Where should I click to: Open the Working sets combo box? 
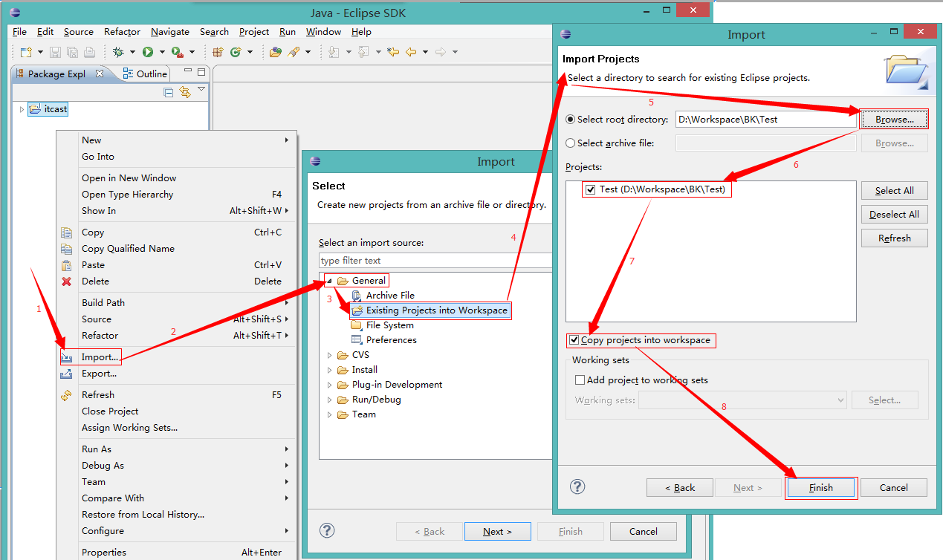coord(743,400)
